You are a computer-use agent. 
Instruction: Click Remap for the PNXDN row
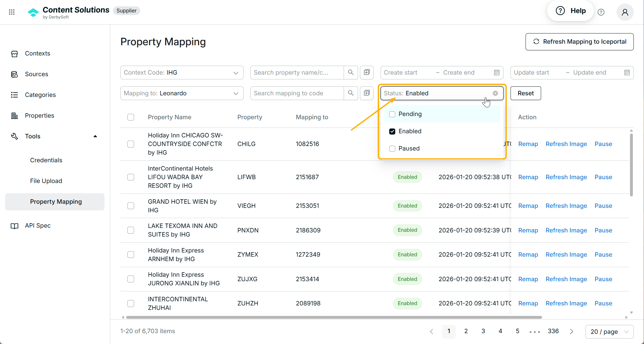(528, 230)
